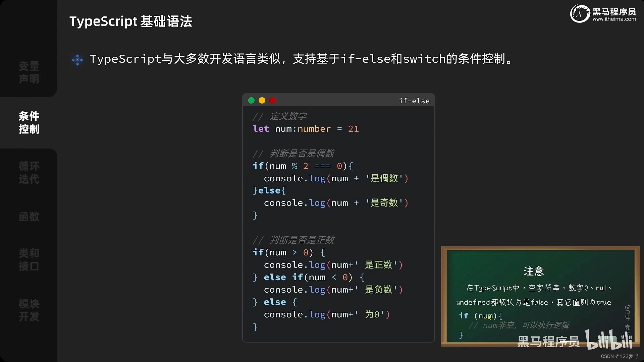The image size is (644, 362).
Task: Expand the 循环迭代 sidebar item
Action: click(x=29, y=173)
